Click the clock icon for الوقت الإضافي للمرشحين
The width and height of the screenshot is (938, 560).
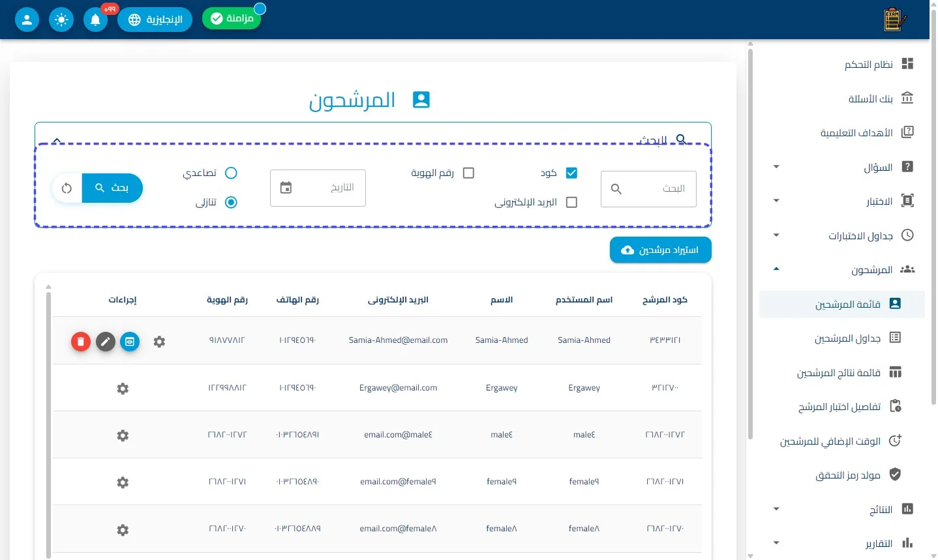point(895,441)
